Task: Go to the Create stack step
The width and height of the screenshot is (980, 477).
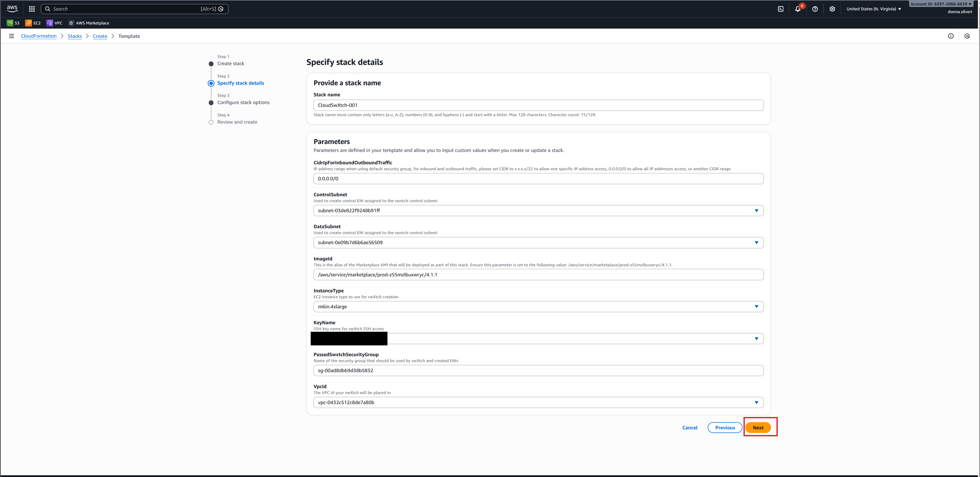Action: tap(231, 64)
